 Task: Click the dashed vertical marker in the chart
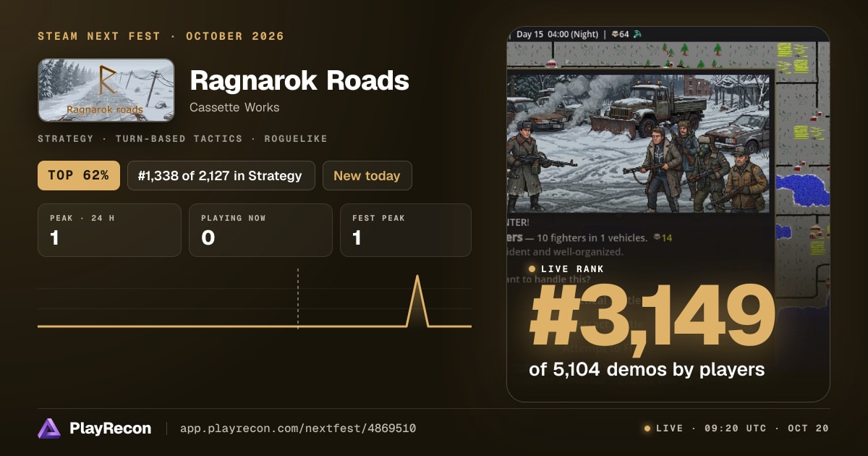point(298,297)
